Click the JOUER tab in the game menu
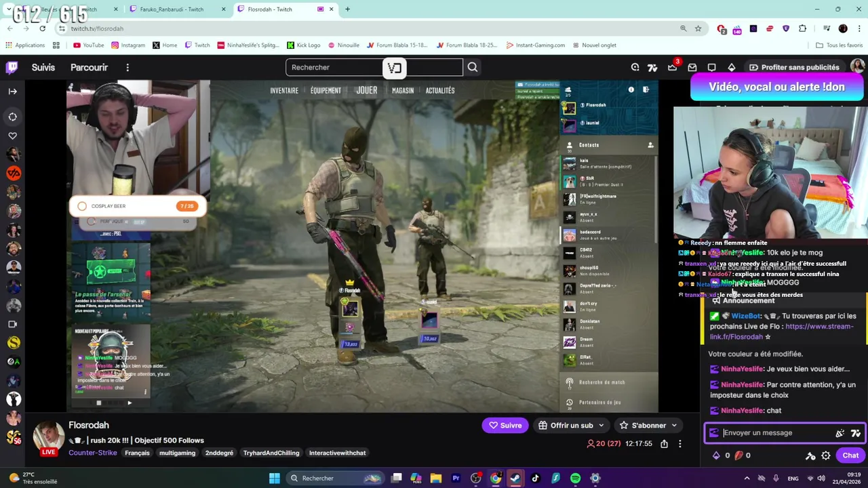 click(367, 90)
